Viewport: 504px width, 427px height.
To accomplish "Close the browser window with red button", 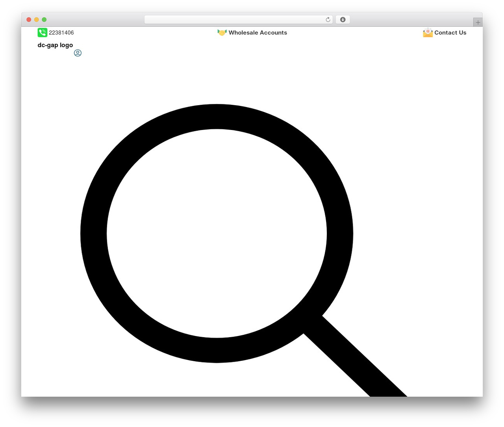I will [x=29, y=20].
